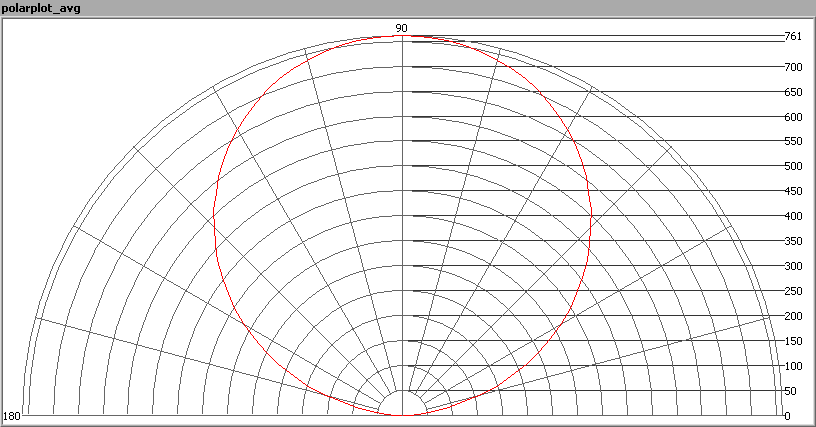Click the 250 radial scale label
The width and height of the screenshot is (816, 427).
[793, 291]
